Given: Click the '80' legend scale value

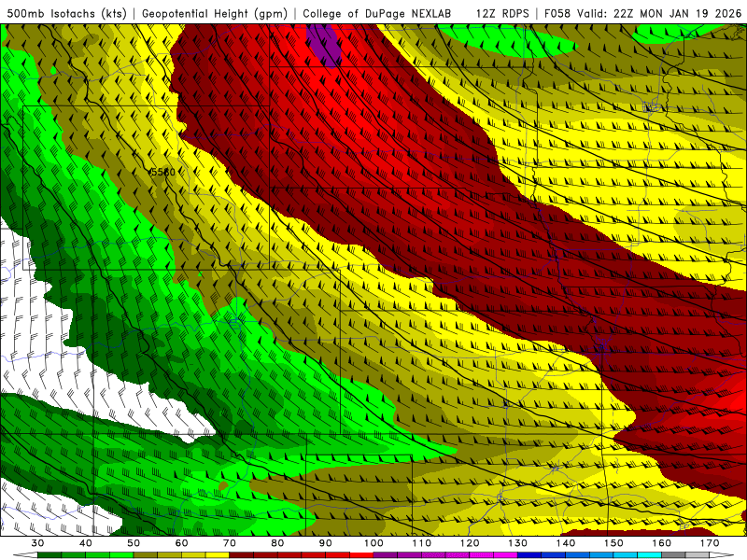Looking at the screenshot, I should point(277,543).
